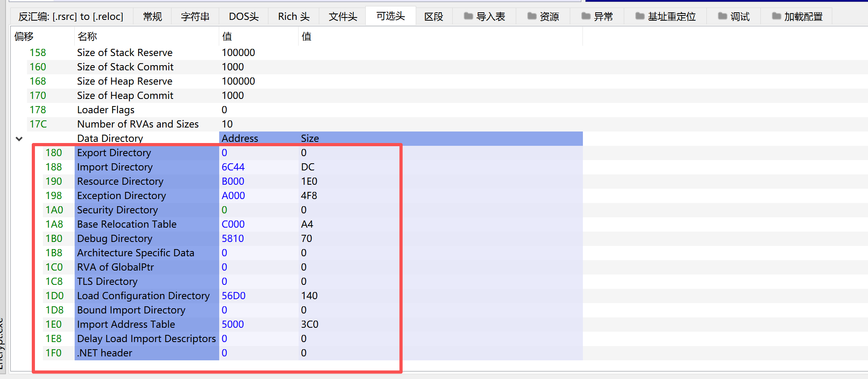Collapse the Data Directory tree node
Image resolution: width=868 pixels, height=379 pixels.
[19, 139]
